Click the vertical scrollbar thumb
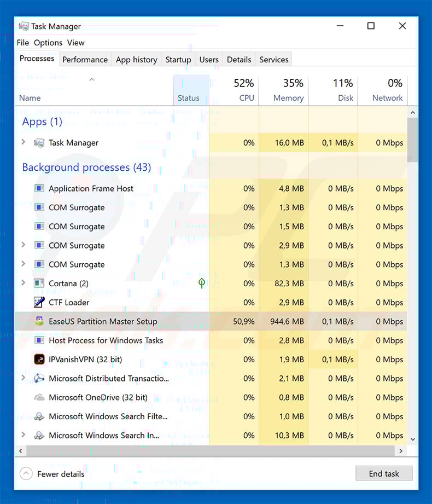The width and height of the screenshot is (432, 504). pyautogui.click(x=413, y=140)
